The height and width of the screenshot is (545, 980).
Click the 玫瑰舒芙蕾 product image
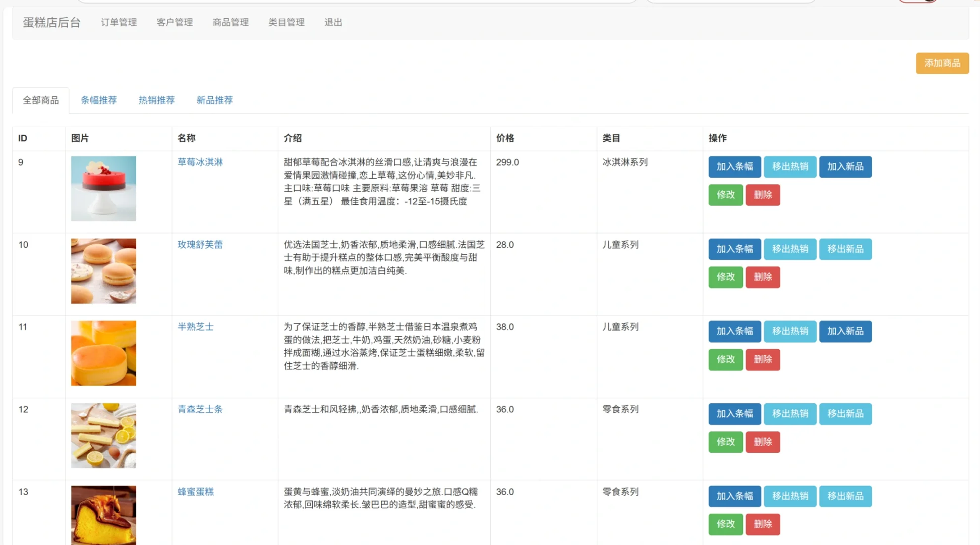(x=103, y=271)
